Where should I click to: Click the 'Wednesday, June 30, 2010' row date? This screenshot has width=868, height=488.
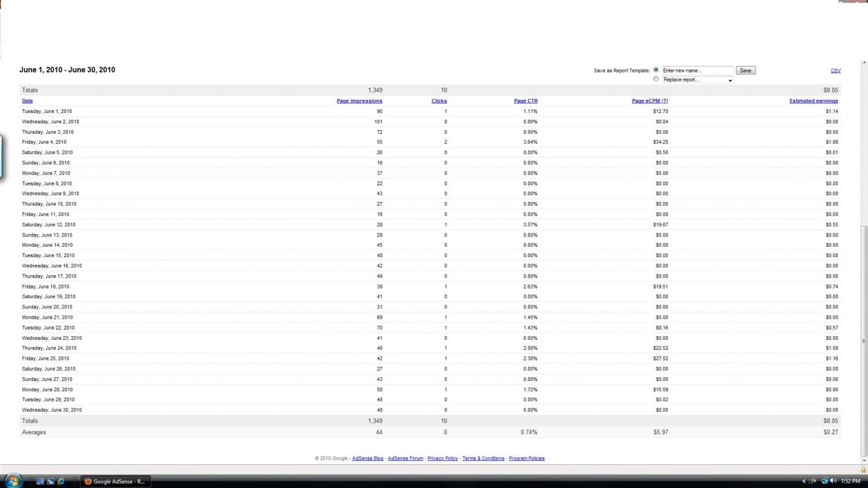click(51, 410)
